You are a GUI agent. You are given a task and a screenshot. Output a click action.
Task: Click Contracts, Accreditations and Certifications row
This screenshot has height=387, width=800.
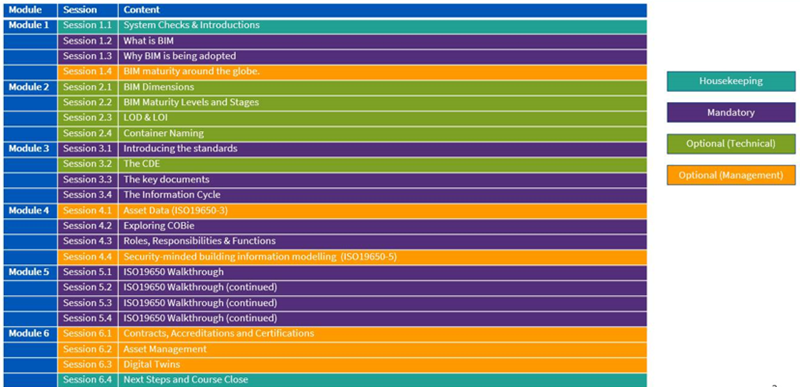(352, 333)
